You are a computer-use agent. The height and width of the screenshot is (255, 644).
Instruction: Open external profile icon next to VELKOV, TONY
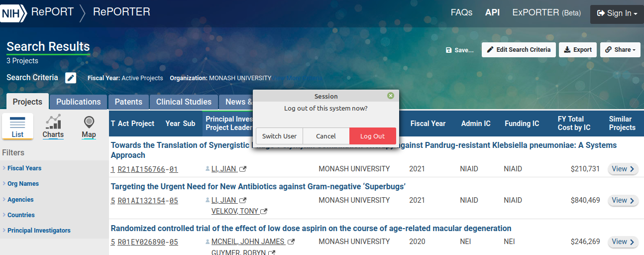coord(264,211)
